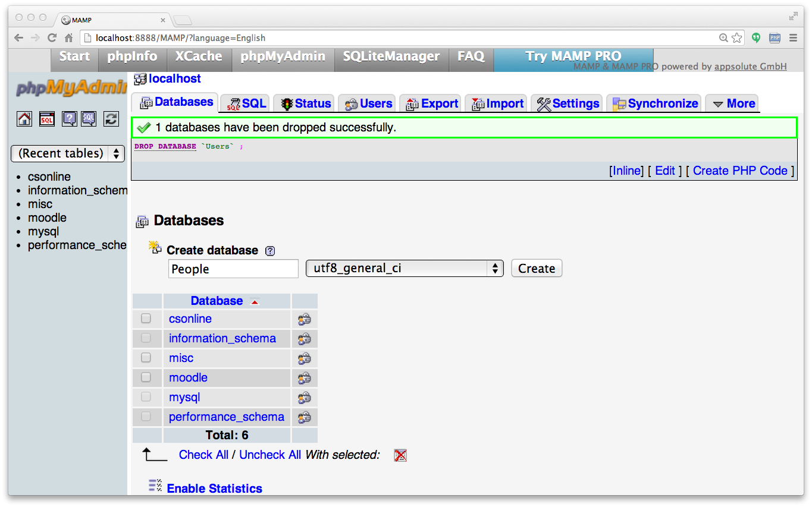Click the Uncheck All link
The width and height of the screenshot is (812, 507).
click(270, 455)
